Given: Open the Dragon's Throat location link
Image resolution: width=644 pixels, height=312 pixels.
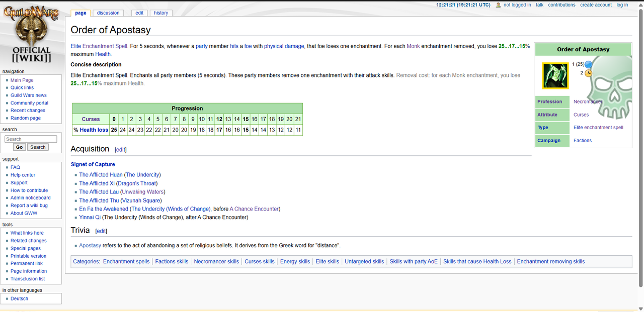Looking at the screenshot, I should (x=137, y=183).
